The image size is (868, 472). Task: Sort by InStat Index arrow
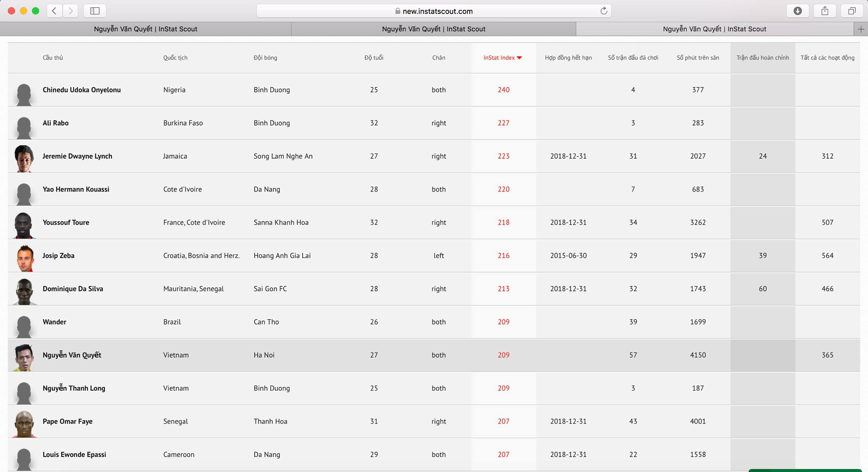tap(519, 58)
